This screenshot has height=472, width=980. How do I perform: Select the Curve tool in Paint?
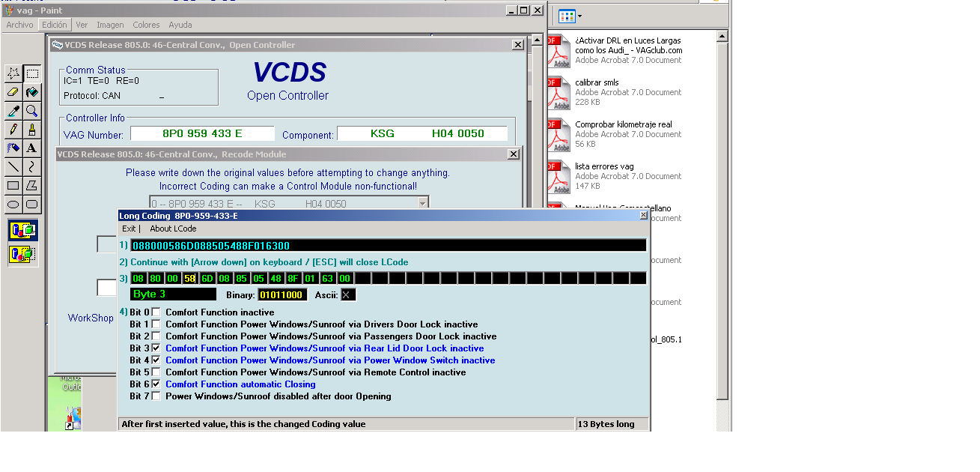(x=32, y=166)
